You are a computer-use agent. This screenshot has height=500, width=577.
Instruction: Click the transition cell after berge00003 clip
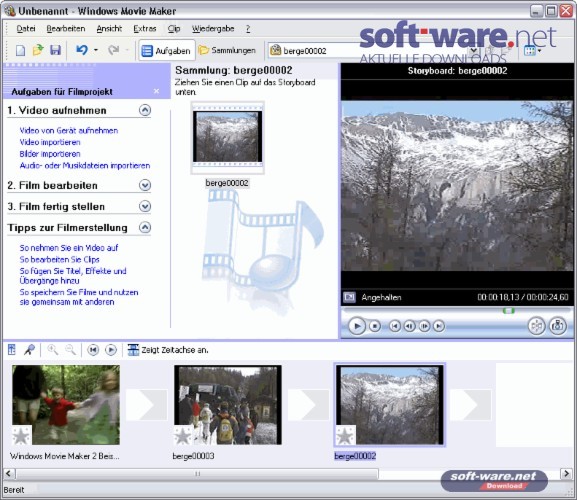click(x=308, y=405)
